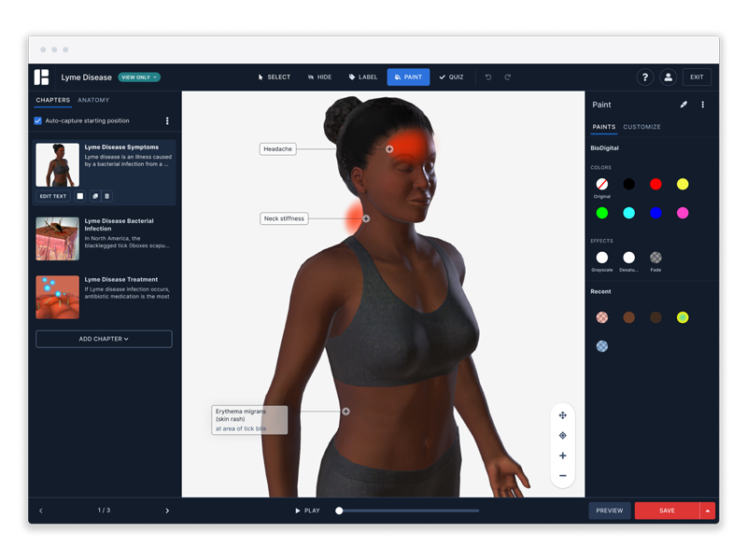
Task: Click the pan move arrows icon
Action: [562, 415]
